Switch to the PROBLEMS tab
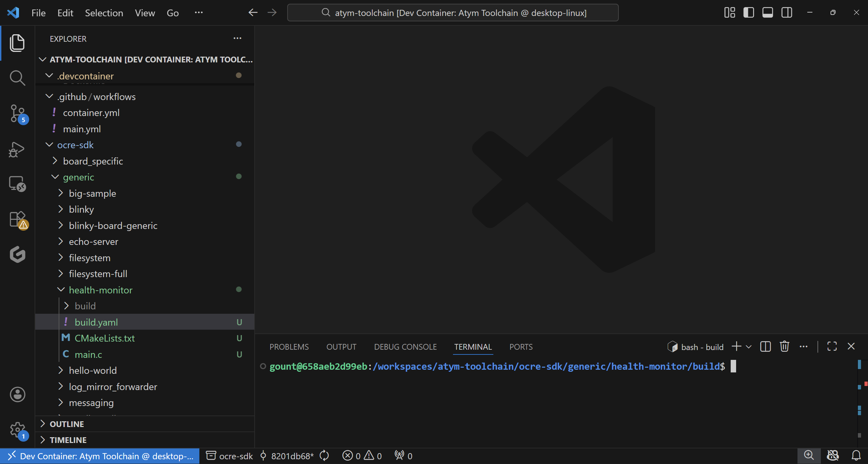The height and width of the screenshot is (464, 868). [x=289, y=346]
